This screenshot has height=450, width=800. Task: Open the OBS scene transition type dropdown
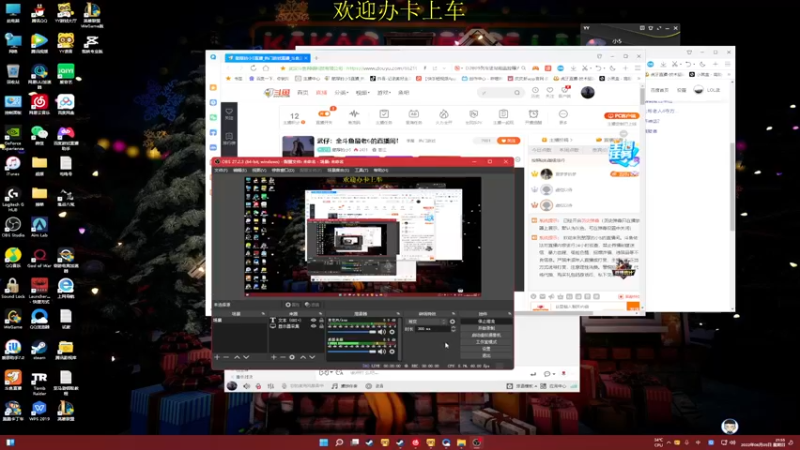pos(427,321)
